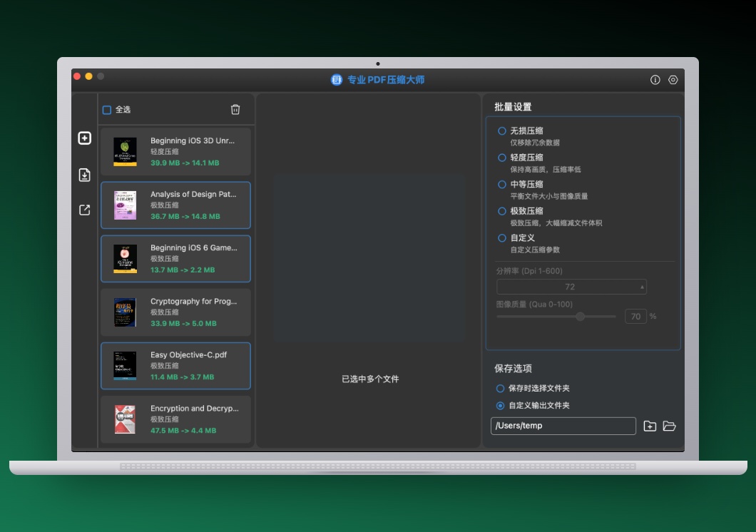
Task: Click thumbnail of Cryptography for Prog... book
Action: coord(125,312)
